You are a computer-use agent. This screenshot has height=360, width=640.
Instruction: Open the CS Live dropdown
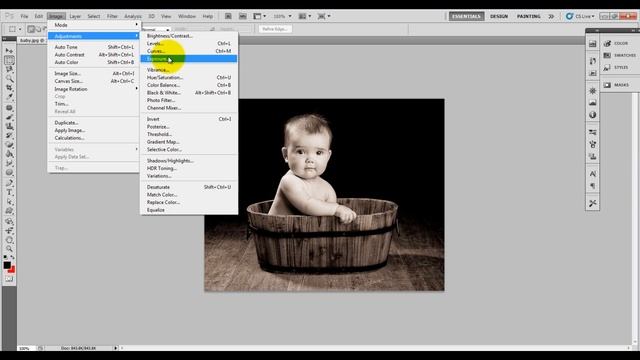coord(580,16)
